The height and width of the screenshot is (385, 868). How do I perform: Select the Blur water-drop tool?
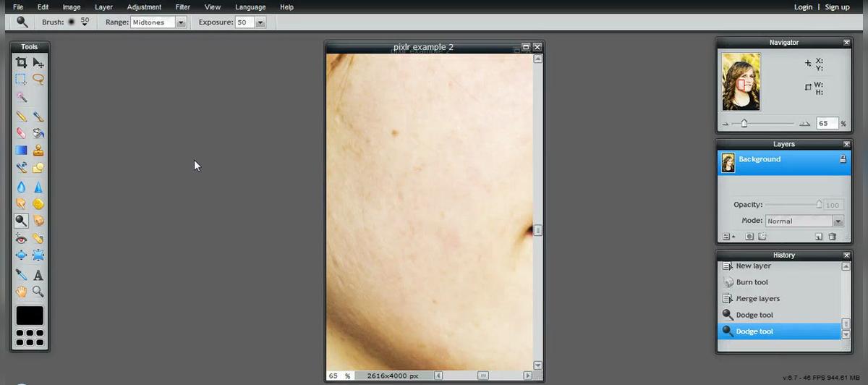(21, 187)
